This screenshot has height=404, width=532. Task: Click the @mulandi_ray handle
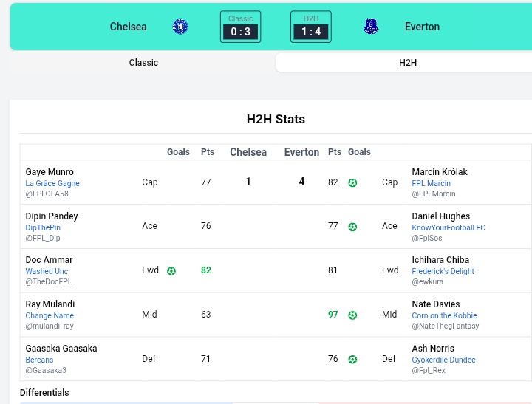click(50, 326)
